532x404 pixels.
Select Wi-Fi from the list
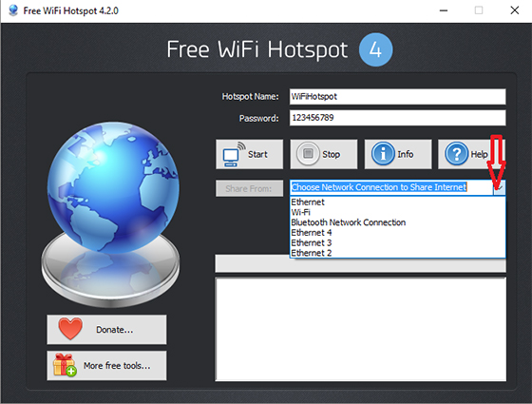coord(398,212)
